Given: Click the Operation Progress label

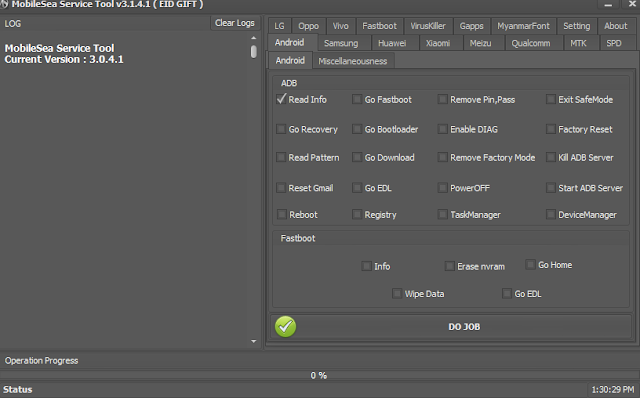Looking at the screenshot, I should [x=41, y=361].
